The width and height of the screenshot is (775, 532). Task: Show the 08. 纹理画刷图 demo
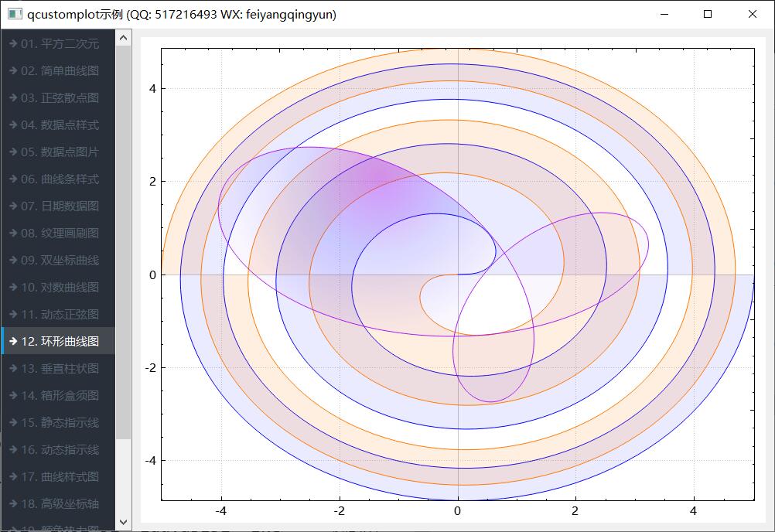point(60,234)
